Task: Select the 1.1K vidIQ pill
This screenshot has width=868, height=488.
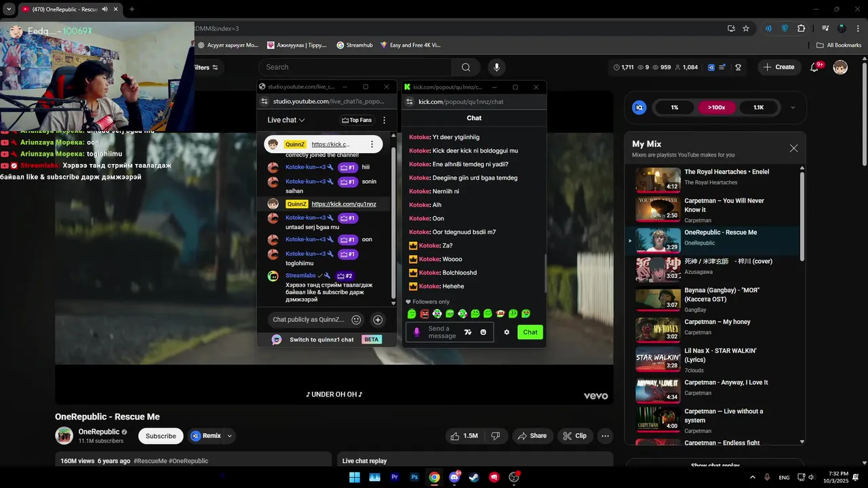Action: (758, 107)
